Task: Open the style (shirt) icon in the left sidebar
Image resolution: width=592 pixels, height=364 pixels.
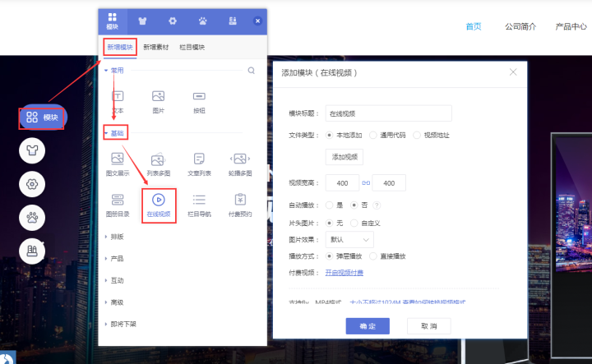Action: click(x=32, y=150)
